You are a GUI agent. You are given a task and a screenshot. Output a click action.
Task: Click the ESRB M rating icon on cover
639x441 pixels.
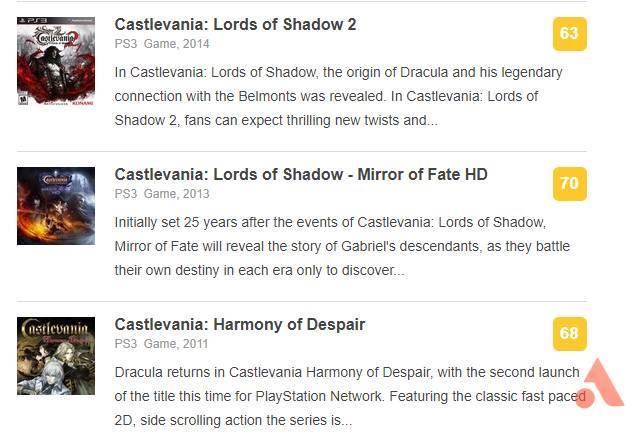pyautogui.click(x=23, y=99)
